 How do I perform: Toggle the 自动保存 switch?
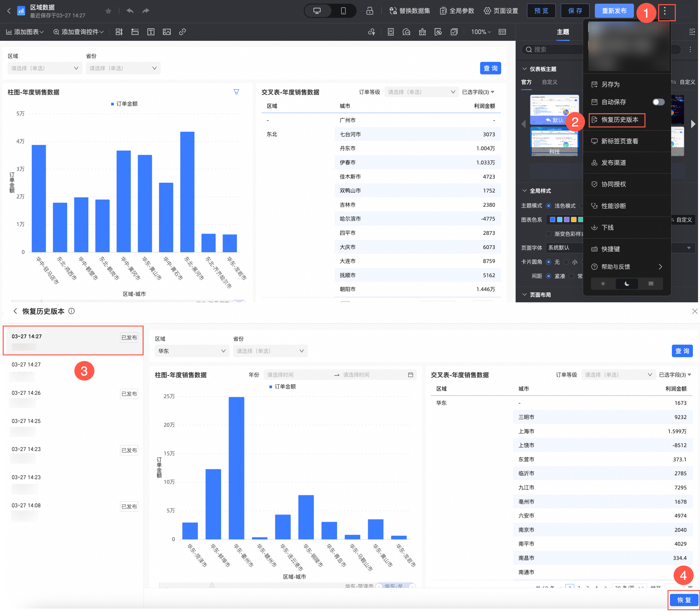click(x=658, y=102)
